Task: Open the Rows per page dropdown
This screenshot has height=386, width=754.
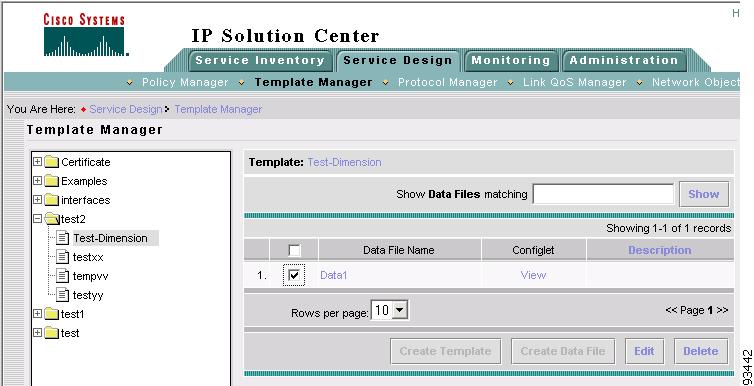Action: (x=390, y=311)
